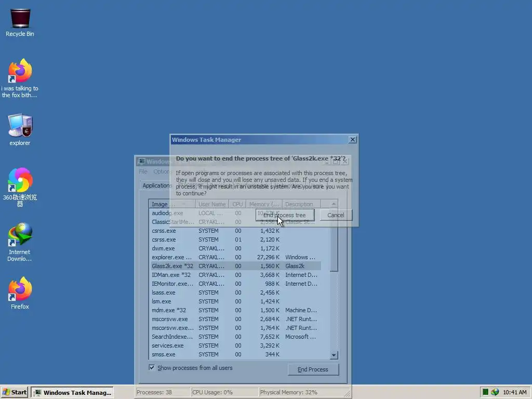Click the process list scroll up arrow
Viewport: 532px width, 399px height.
click(334, 204)
